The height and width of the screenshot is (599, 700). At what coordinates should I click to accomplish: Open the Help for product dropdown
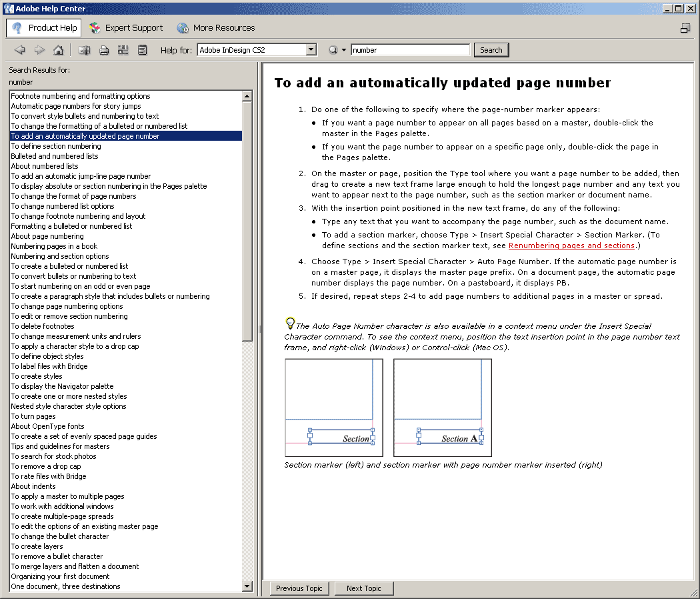(x=311, y=49)
